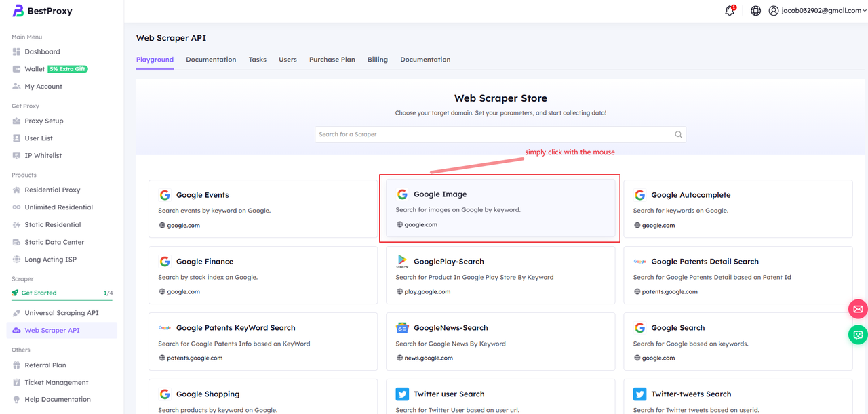Click the green chat support floating button
Screen dimensions: 868x414
click(858, 335)
